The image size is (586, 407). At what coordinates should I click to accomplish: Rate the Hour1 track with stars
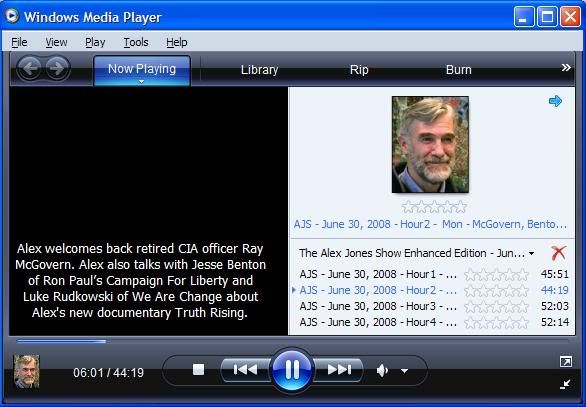tap(496, 275)
